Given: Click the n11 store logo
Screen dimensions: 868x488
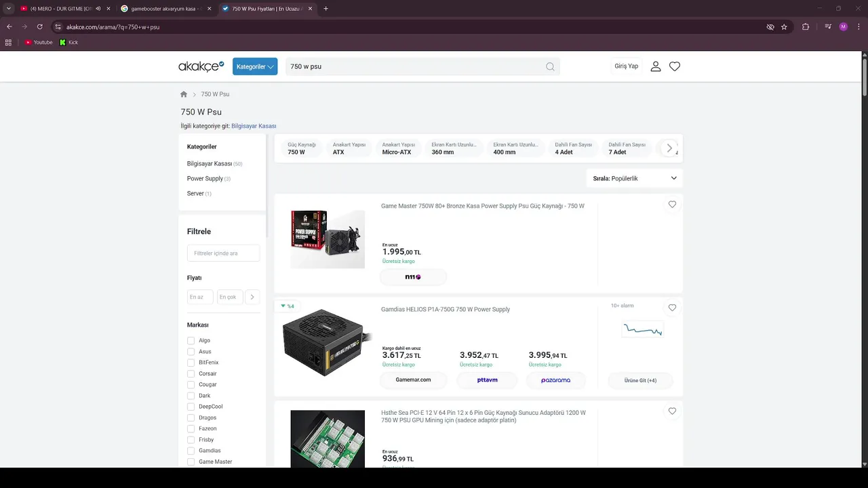Looking at the screenshot, I should pos(413,277).
